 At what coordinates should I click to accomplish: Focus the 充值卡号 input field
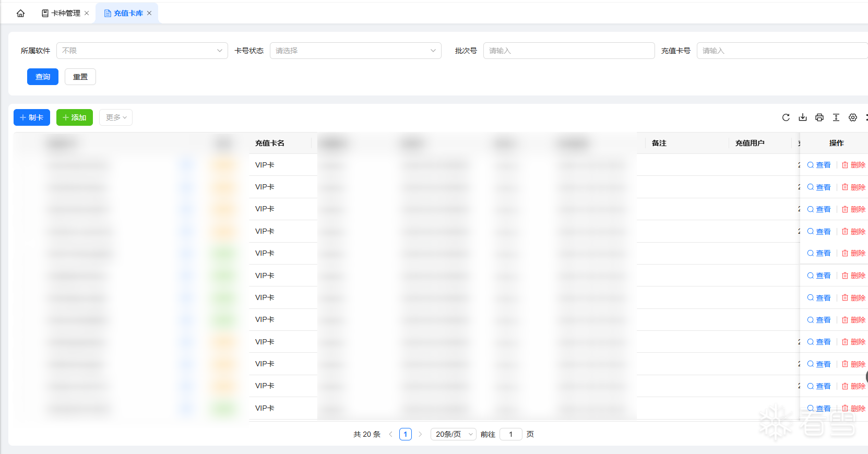tap(782, 51)
